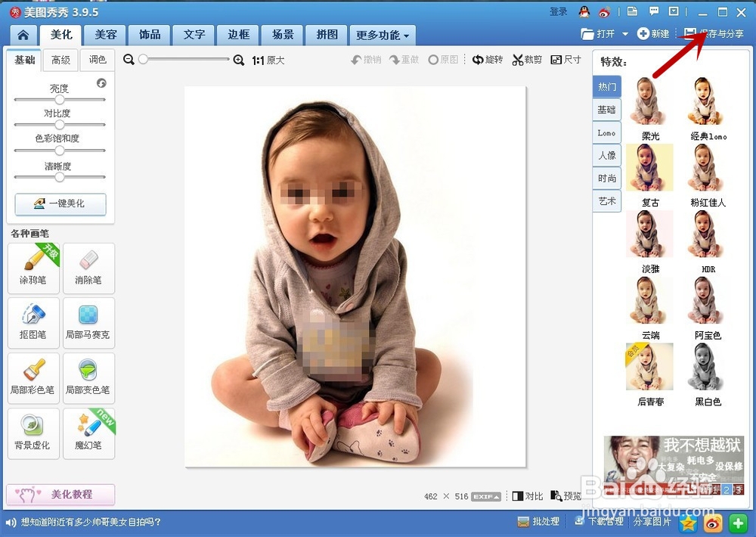The height and width of the screenshot is (537, 756).
Task: Select the Lomo effects category
Action: coord(606,132)
